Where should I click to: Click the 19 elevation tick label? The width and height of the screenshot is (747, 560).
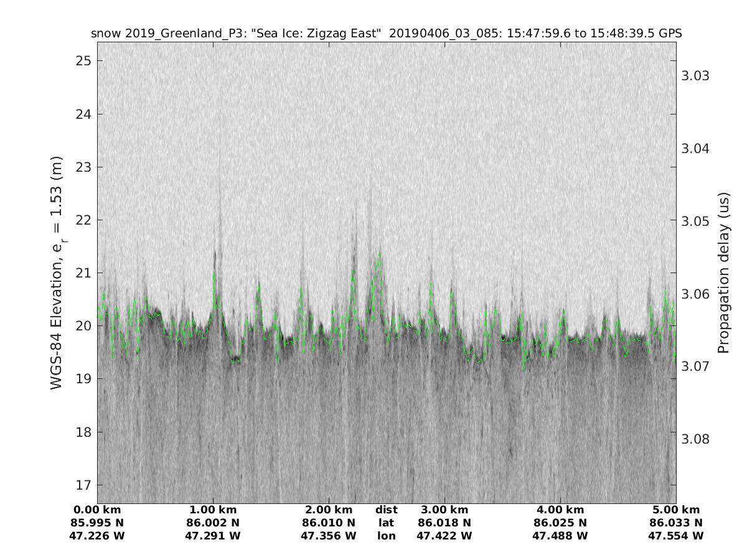click(x=85, y=378)
